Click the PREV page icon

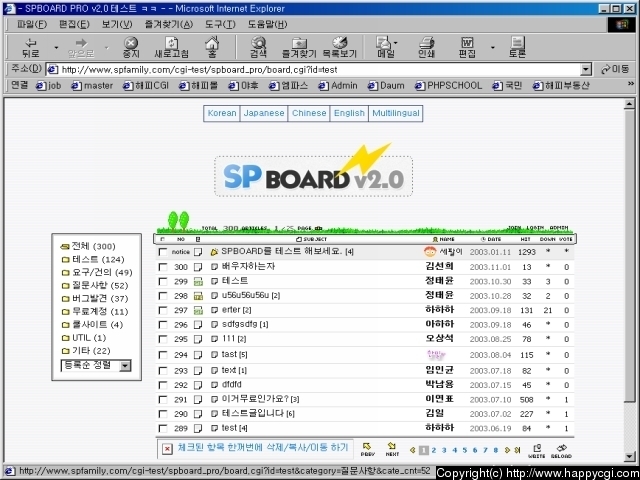tap(367, 449)
